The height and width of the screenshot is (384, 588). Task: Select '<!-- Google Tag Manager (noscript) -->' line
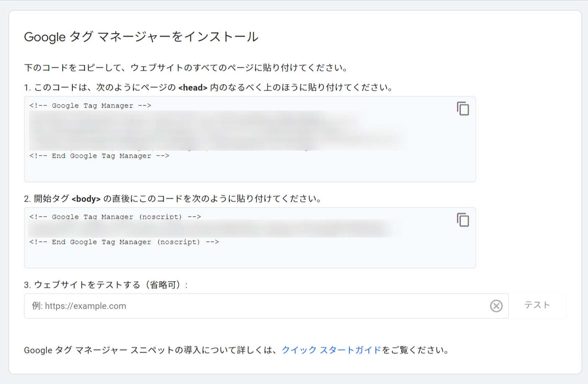(115, 217)
